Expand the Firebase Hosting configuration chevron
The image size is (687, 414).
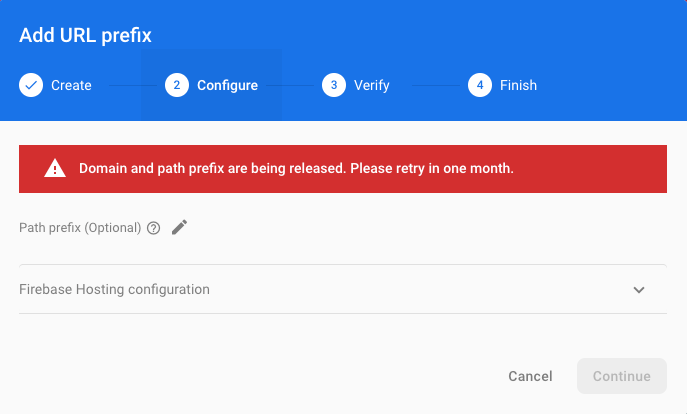point(639,290)
